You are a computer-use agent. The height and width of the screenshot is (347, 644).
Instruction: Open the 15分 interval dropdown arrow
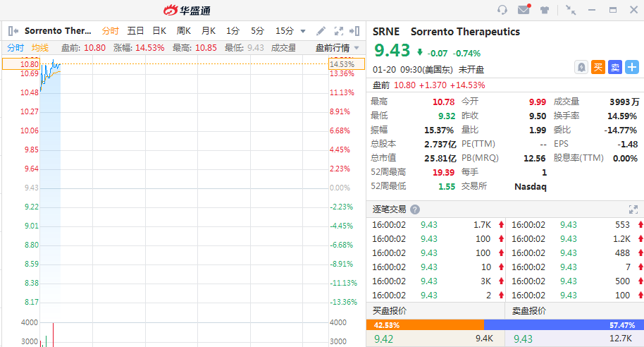303,31
